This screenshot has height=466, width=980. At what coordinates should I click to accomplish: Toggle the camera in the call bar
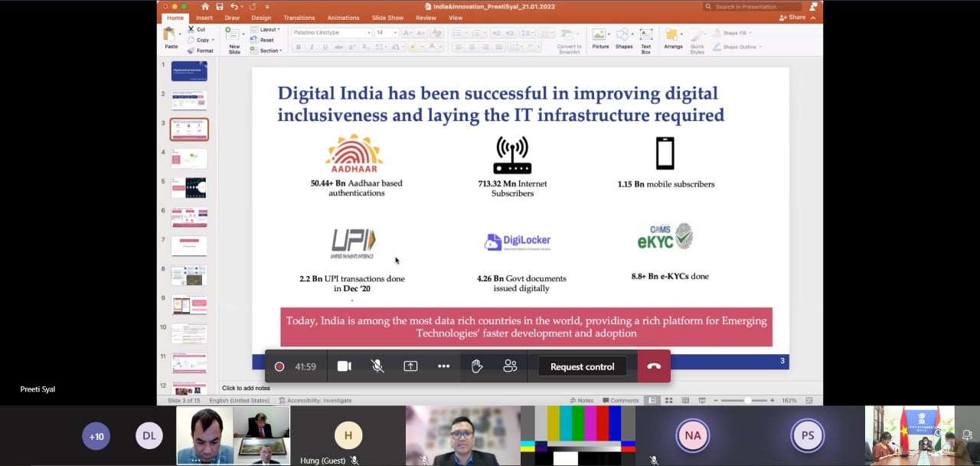click(345, 366)
